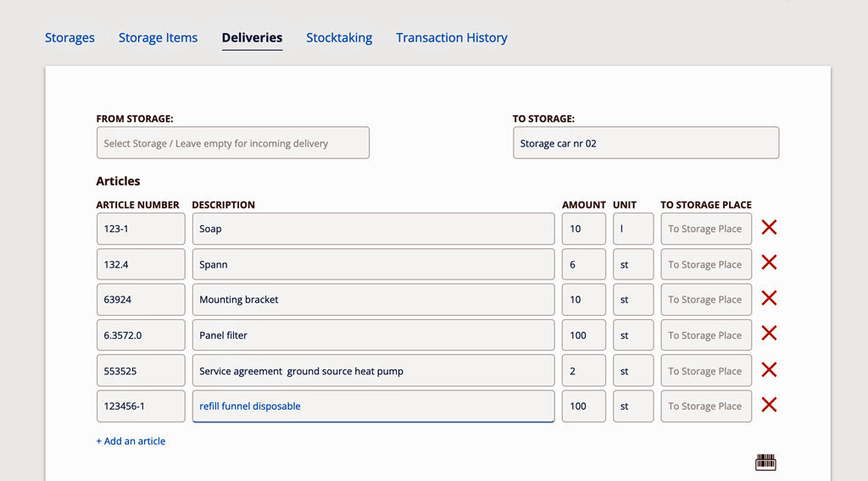Remove the Service agreement article row
This screenshot has width=868, height=481.
tap(769, 369)
